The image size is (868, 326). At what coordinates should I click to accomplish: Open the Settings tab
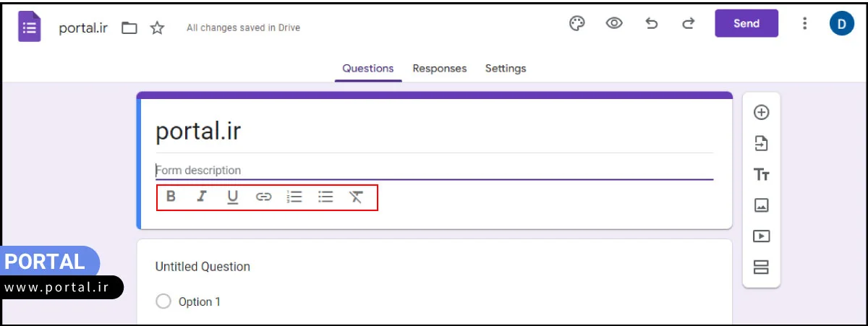(506, 69)
